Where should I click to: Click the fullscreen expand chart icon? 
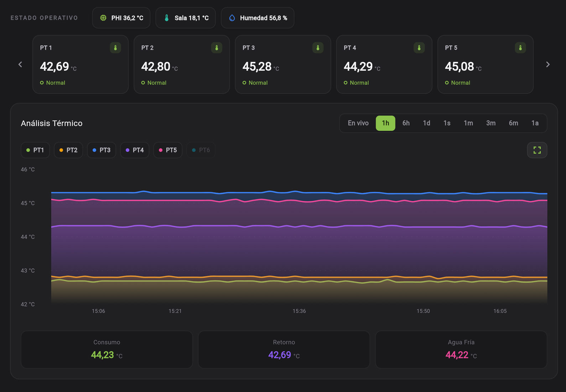[537, 150]
